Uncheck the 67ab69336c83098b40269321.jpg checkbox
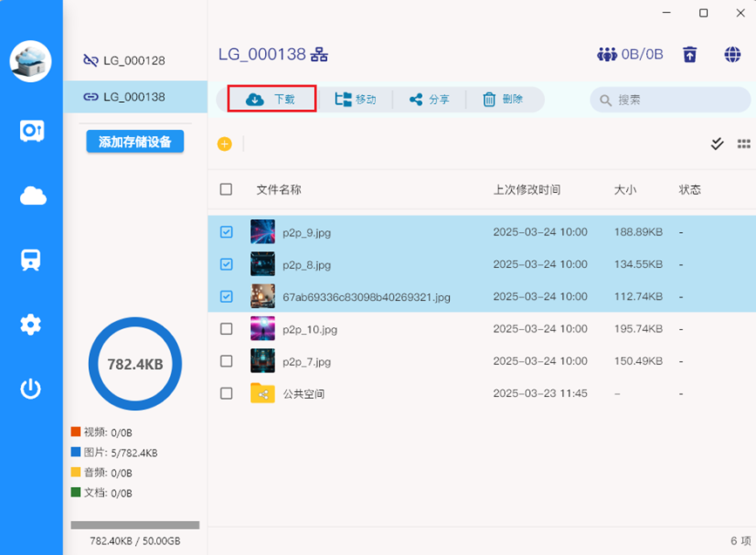The width and height of the screenshot is (756, 555). pyautogui.click(x=226, y=297)
